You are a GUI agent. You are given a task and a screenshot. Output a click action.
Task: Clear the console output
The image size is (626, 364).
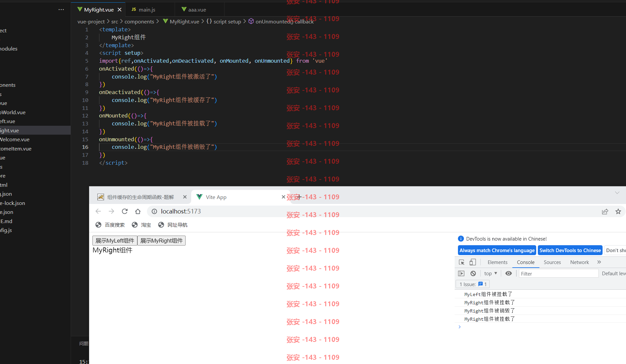pos(473,274)
